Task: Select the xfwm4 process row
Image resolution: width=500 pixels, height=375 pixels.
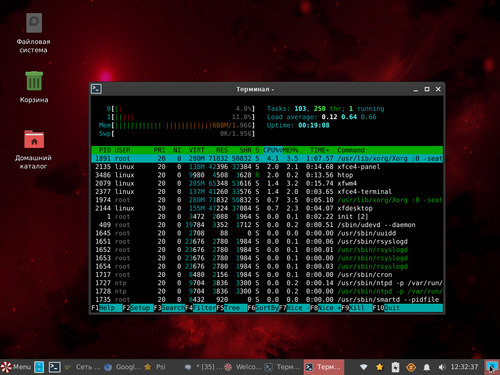Action: 267,183
